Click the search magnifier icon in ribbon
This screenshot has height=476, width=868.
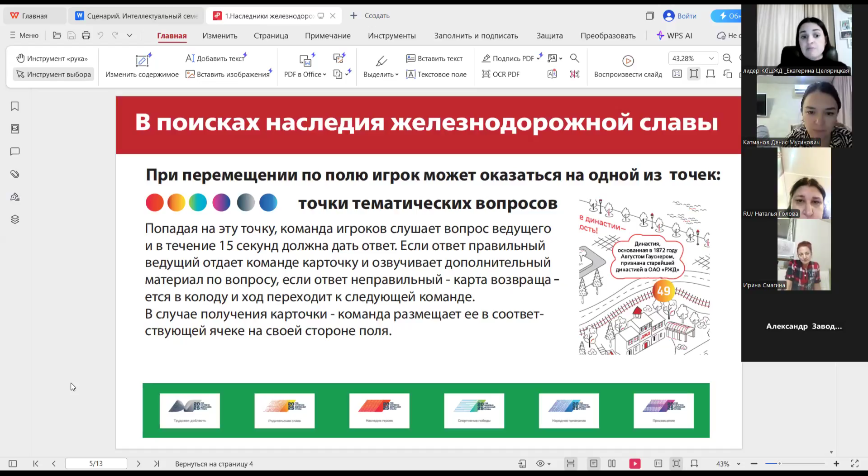point(574,58)
